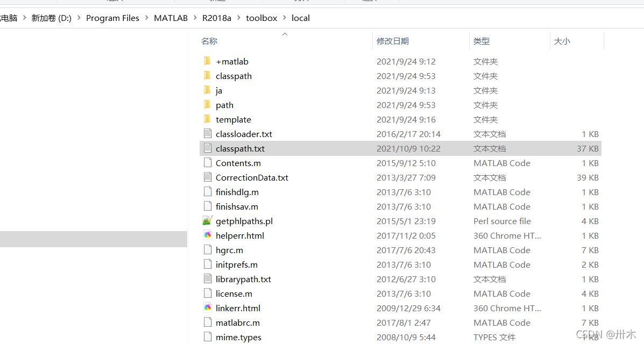Screen dimensions: 644x344
Task: Click the getphlpaths.pl Perl file icon
Action: pos(208,220)
